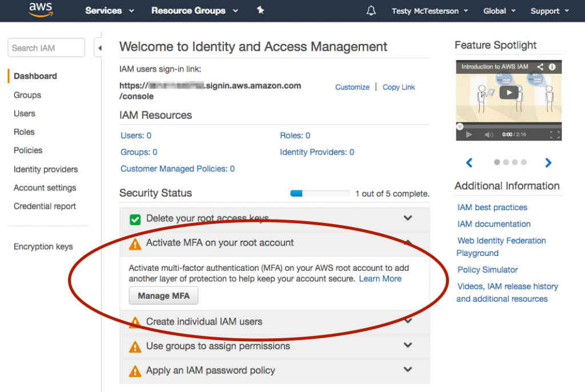The width and height of the screenshot is (585, 392).
Task: Expand Create individual IAM users section
Action: (408, 321)
